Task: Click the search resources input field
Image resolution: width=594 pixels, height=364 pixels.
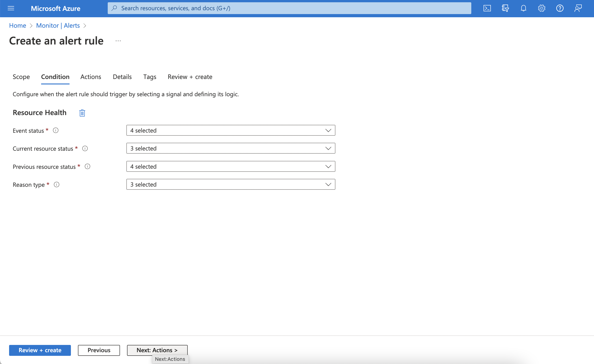Action: click(x=289, y=8)
